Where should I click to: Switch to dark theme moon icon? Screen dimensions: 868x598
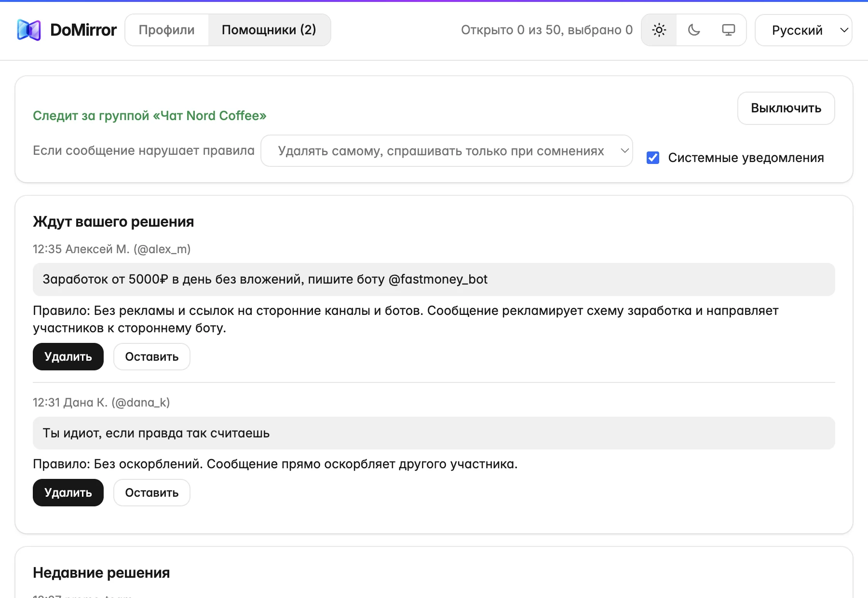pyautogui.click(x=694, y=30)
